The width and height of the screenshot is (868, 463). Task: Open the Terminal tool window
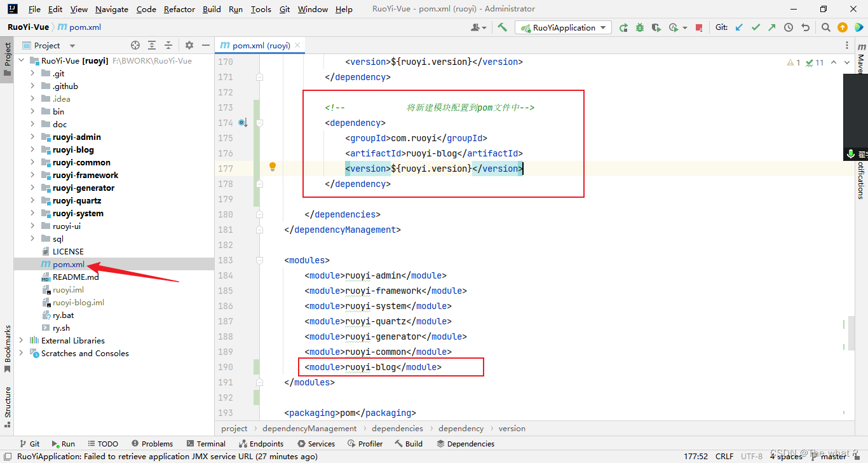click(207, 444)
